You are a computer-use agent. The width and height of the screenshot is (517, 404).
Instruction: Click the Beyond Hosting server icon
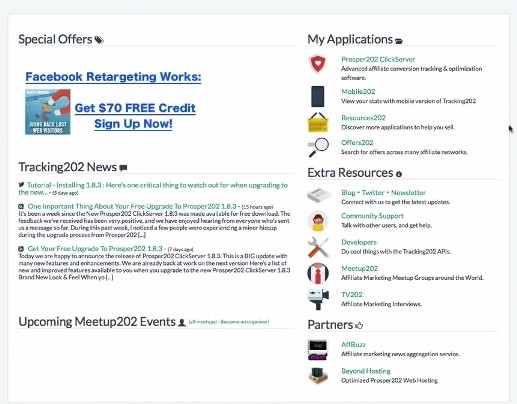click(x=318, y=376)
